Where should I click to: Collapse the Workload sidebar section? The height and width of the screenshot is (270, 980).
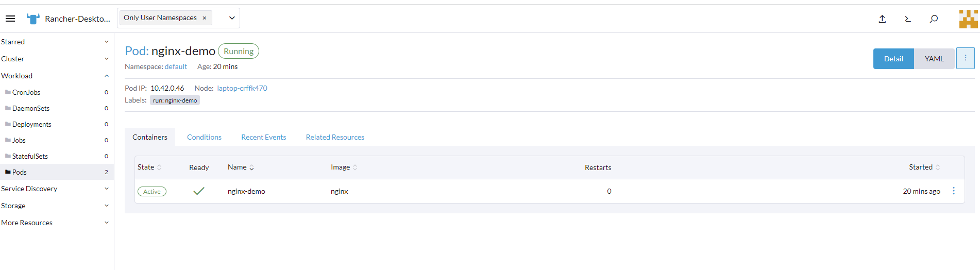click(x=107, y=76)
